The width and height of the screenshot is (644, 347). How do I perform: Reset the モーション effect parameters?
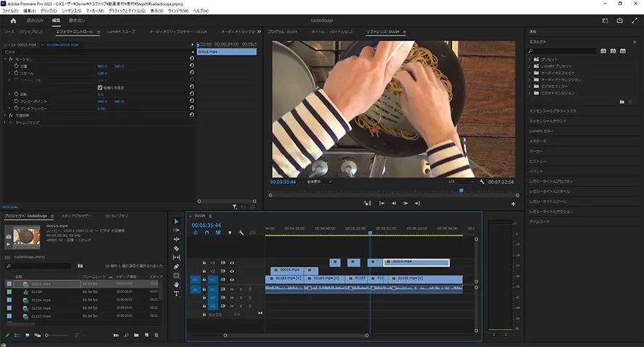click(191, 59)
